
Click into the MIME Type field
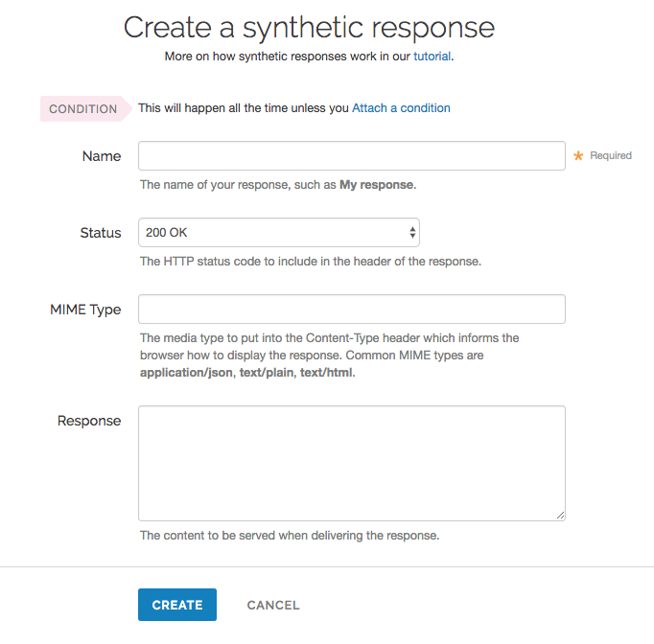(x=351, y=310)
